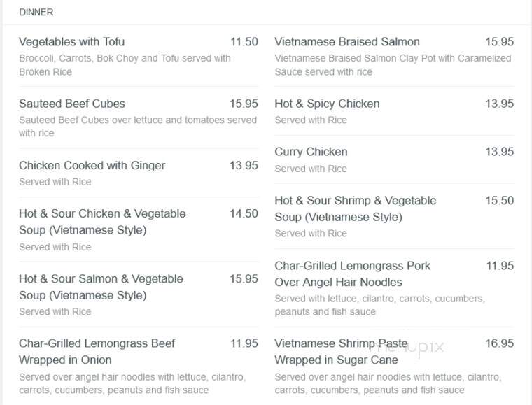
Task: Select the DINNER menu section header
Action: coord(36,12)
